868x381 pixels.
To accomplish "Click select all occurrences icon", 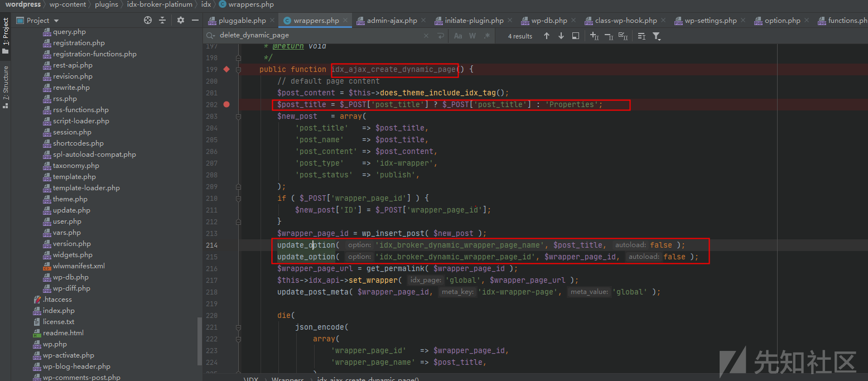I will tap(623, 36).
